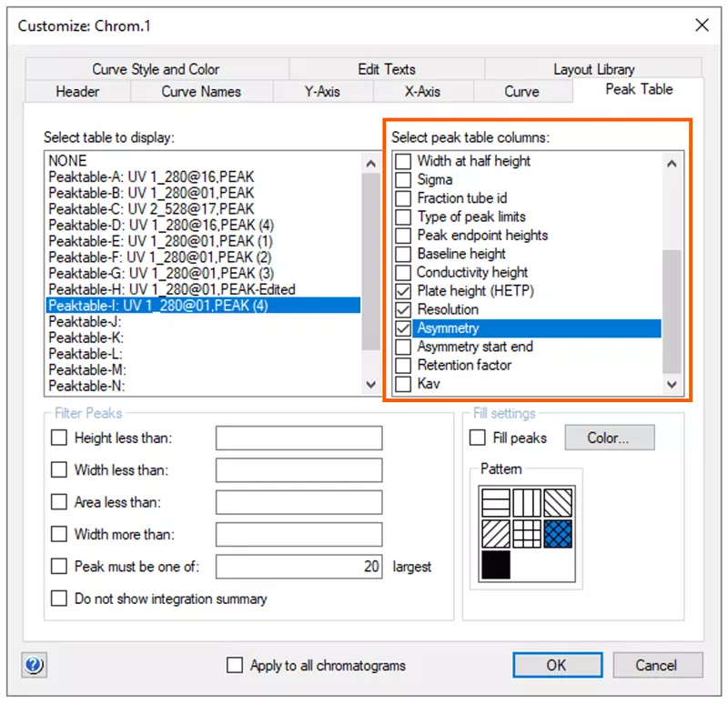728x705 pixels.
Task: Check Apply to all chromatograms
Action: click(235, 665)
